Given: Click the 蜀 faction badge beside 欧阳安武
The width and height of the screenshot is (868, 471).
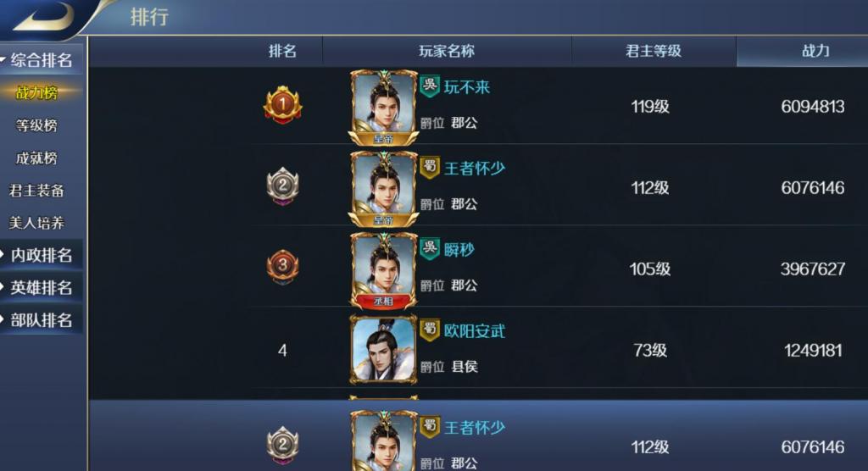Looking at the screenshot, I should point(430,330).
